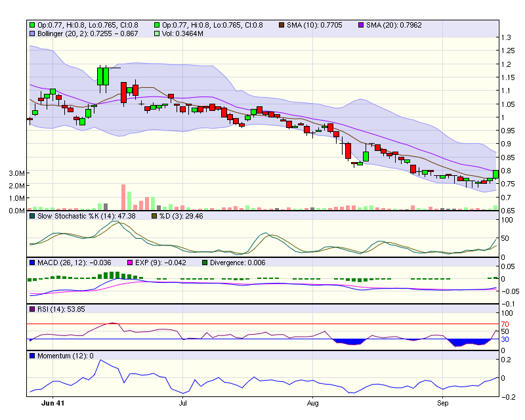Click the 1.05 price axis label
This screenshot has height=420, width=525.
(x=508, y=104)
